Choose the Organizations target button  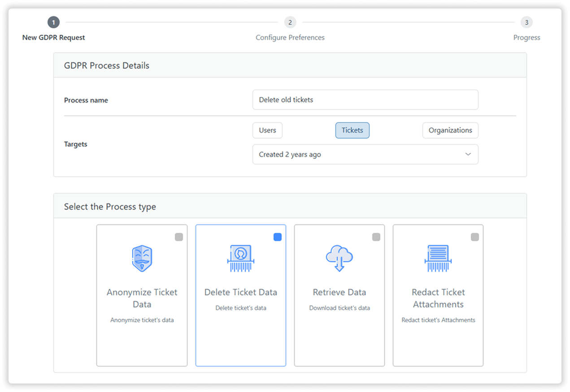click(450, 130)
